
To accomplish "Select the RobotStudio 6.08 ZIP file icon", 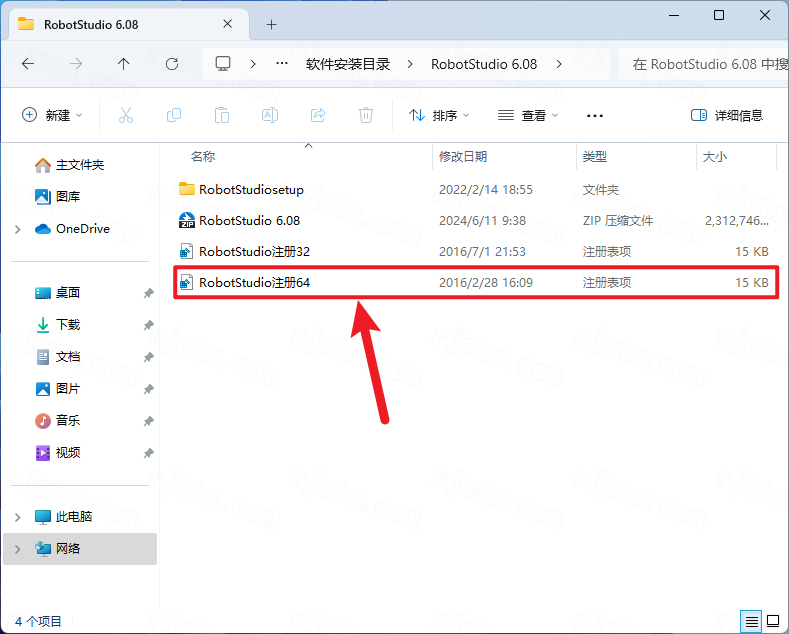I will [x=187, y=220].
